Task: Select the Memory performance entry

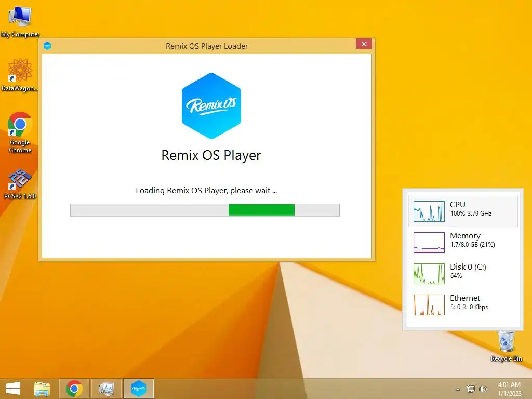Action: (463, 242)
